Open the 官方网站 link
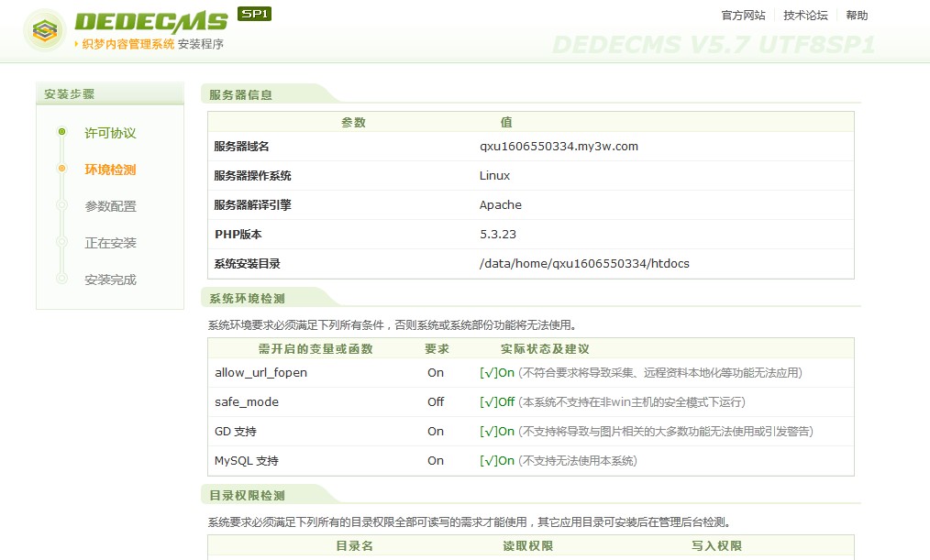Viewport: 930px width, 560px height. pyautogui.click(x=743, y=16)
